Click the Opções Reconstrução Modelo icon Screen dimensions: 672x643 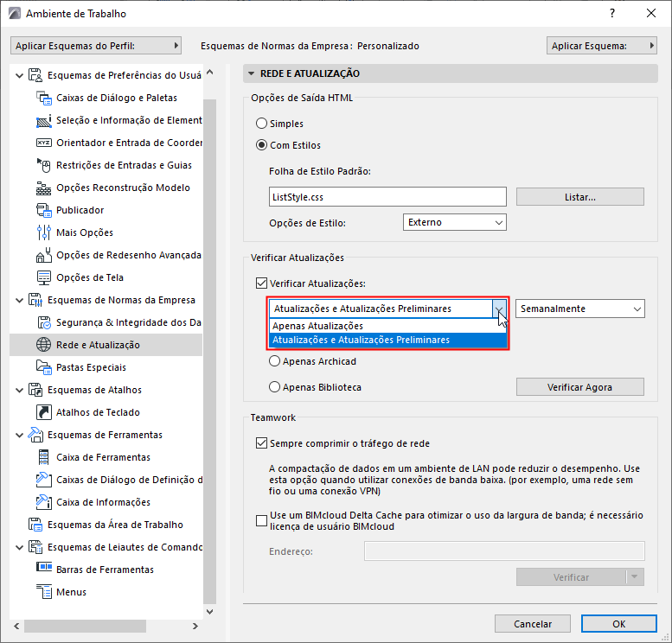(x=44, y=188)
